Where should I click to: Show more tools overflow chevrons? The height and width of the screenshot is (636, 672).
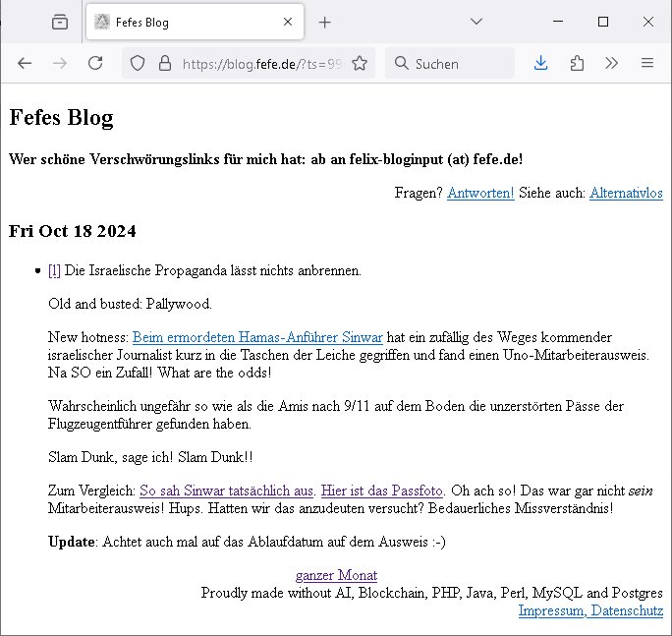(611, 63)
